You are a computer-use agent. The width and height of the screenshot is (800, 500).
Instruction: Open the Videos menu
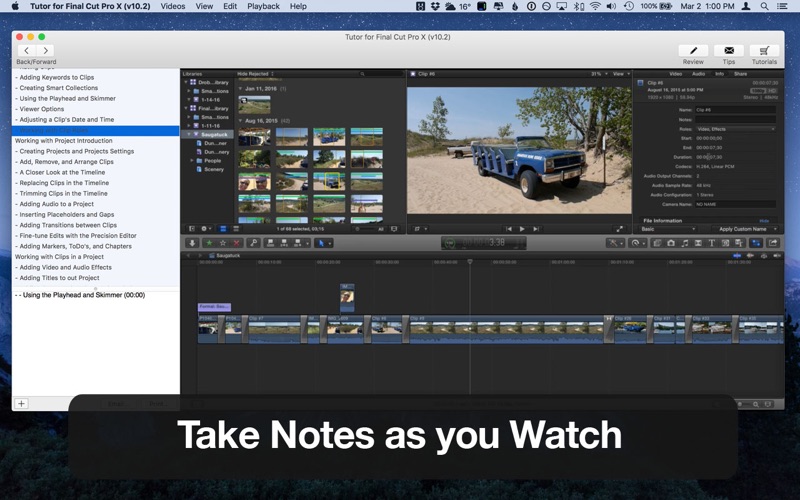(x=173, y=6)
